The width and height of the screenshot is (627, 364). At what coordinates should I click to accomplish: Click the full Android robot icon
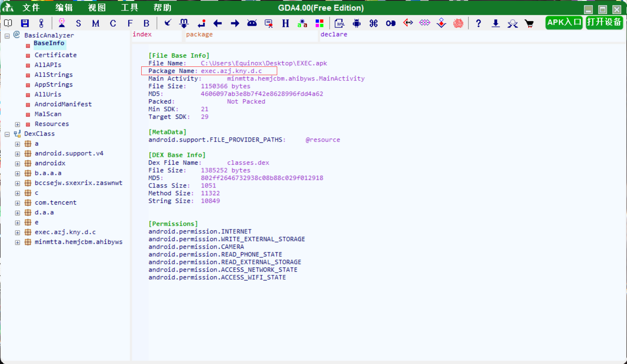coord(357,24)
